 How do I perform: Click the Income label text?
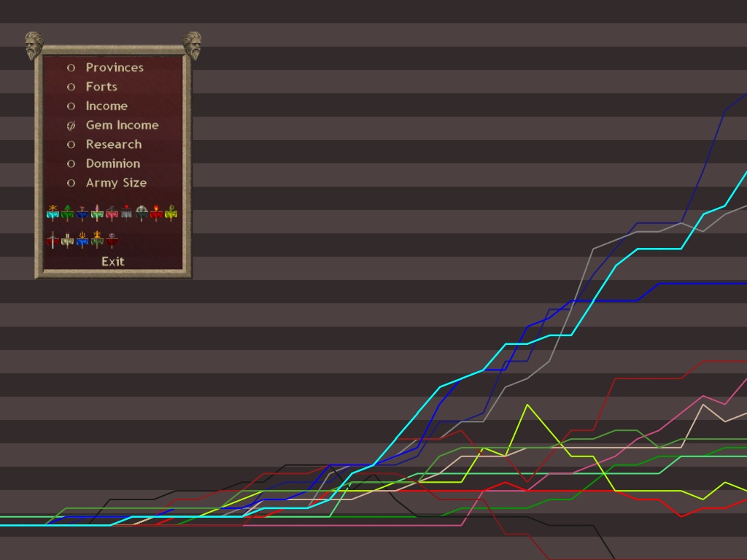tap(107, 106)
